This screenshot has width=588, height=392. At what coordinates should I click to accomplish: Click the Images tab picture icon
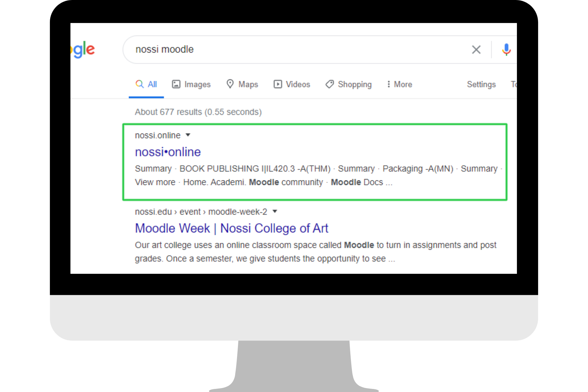point(176,84)
